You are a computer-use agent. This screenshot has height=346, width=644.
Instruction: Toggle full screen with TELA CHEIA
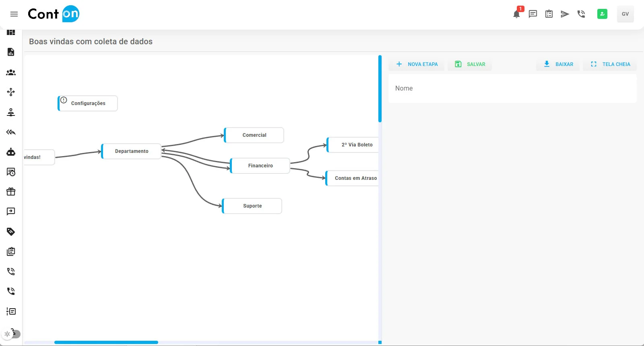pos(610,64)
